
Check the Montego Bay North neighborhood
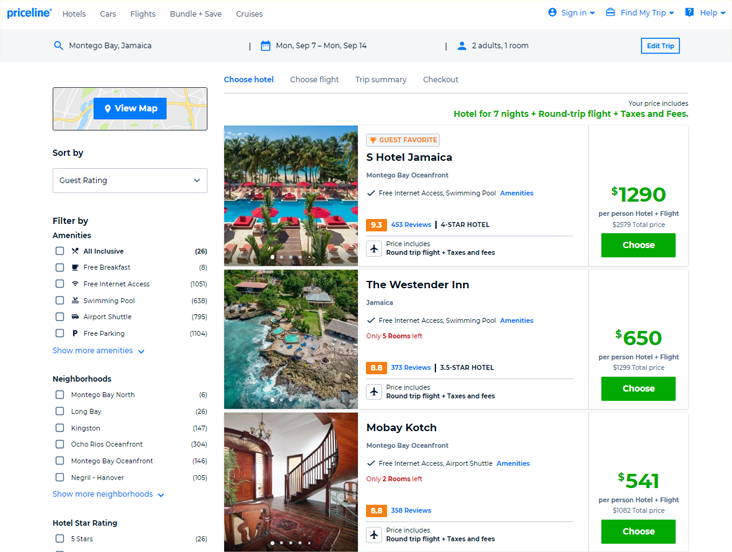(60, 395)
